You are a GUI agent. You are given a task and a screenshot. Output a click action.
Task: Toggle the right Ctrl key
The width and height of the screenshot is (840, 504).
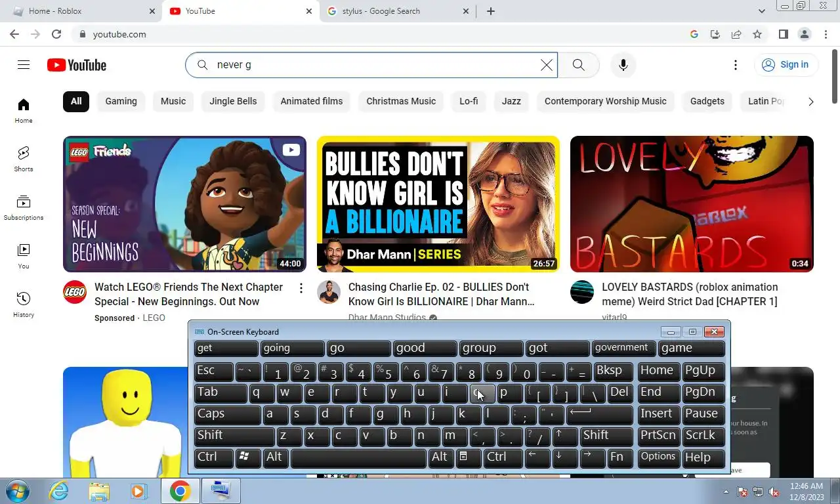[503, 457]
